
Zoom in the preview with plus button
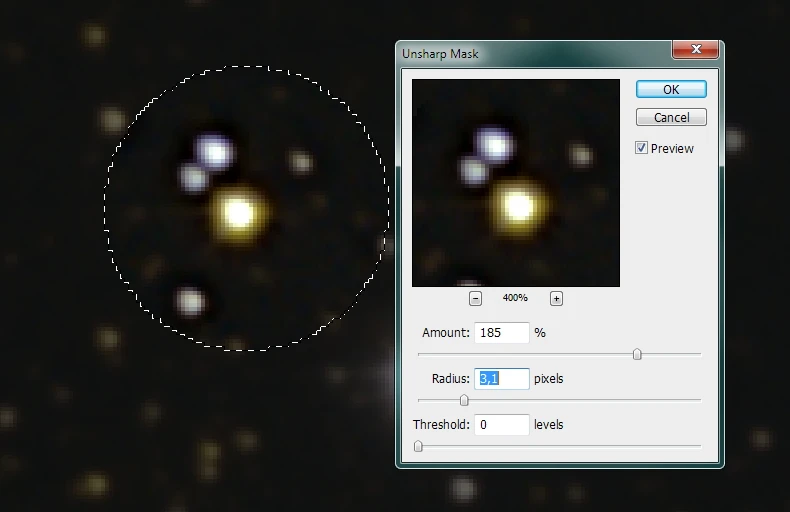[x=556, y=298]
